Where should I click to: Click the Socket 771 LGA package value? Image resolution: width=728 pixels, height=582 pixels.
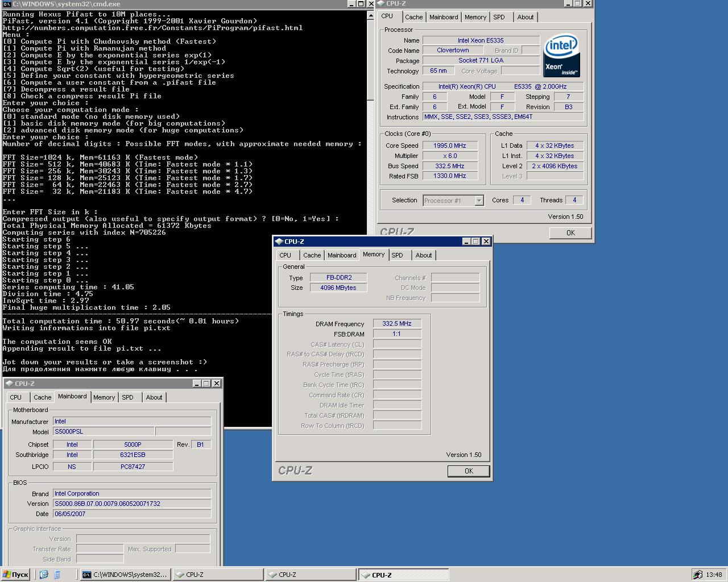481,61
